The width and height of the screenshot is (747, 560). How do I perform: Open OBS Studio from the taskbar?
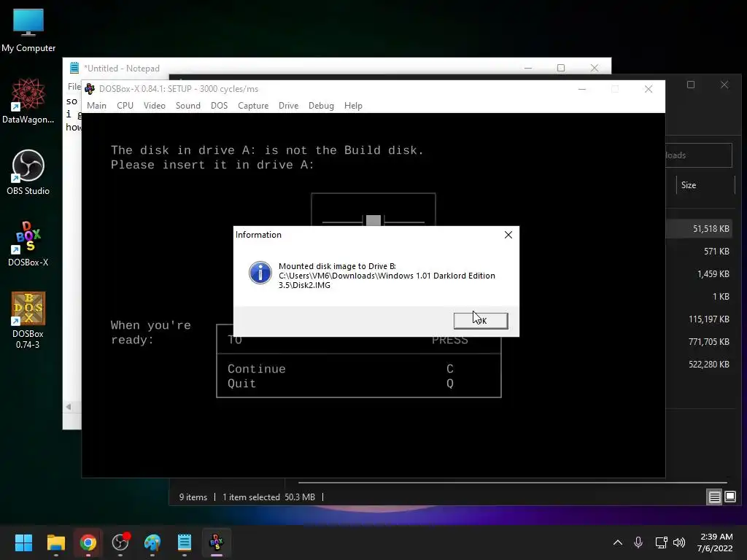coord(120,542)
